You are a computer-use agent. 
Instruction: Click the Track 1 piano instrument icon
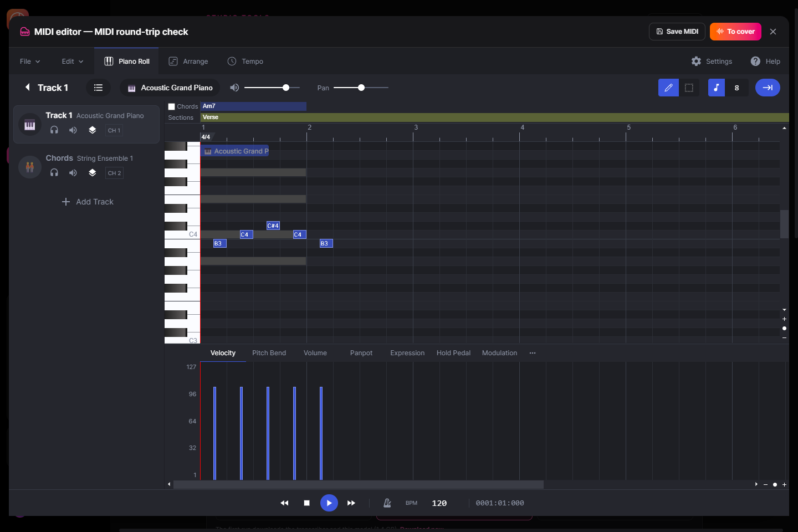coord(30,125)
